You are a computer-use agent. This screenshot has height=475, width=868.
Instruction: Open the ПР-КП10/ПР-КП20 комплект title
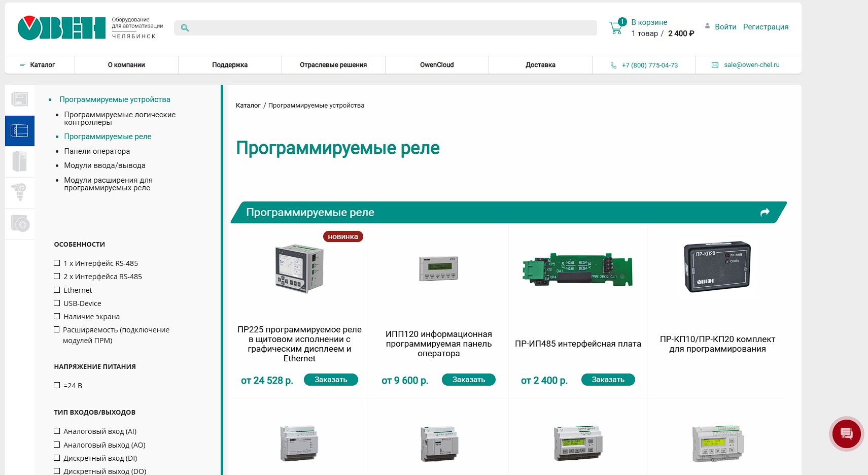click(717, 344)
